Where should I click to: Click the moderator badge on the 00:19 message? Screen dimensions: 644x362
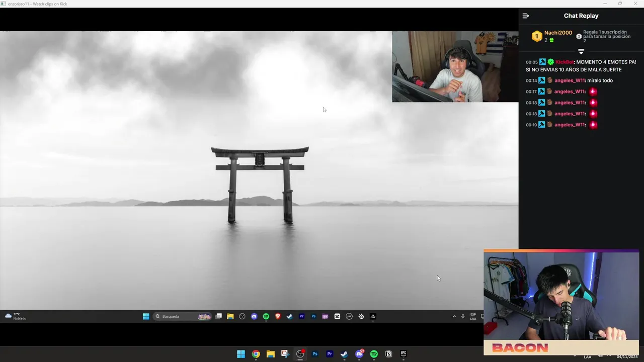click(x=541, y=125)
